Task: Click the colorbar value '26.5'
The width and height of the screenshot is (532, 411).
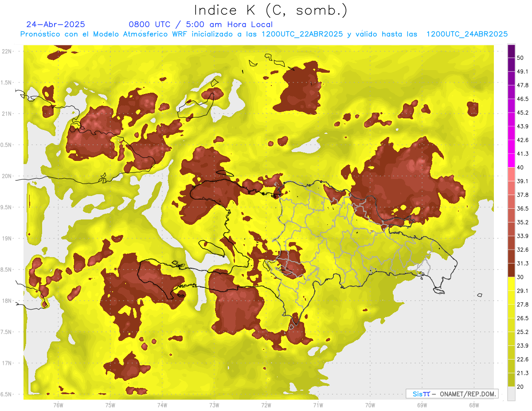Action: [x=523, y=318]
